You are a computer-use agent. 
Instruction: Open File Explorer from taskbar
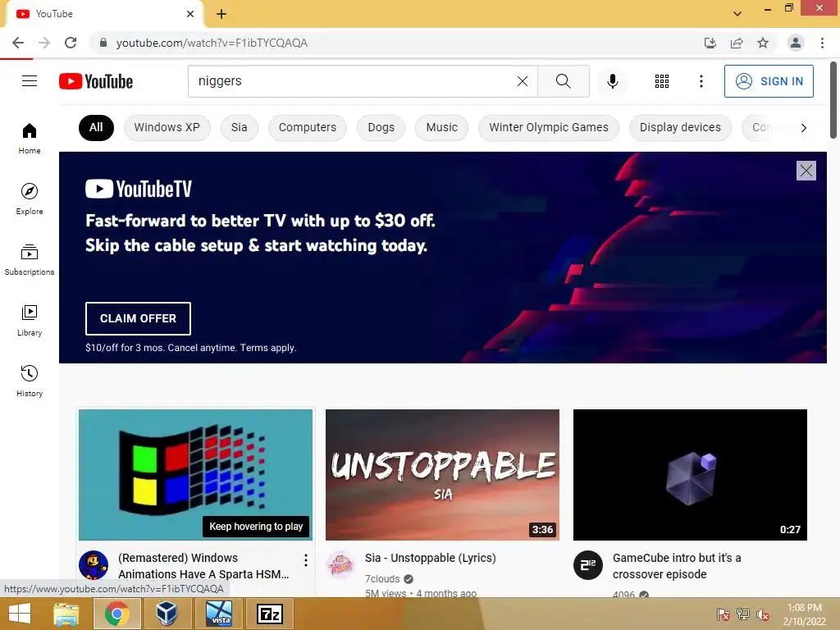click(66, 614)
